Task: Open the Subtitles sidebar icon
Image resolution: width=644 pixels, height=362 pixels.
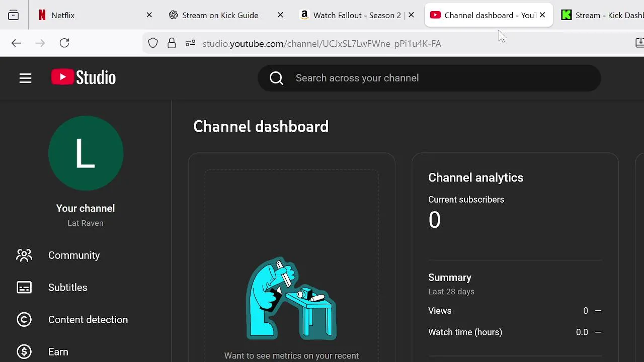Action: coord(24,288)
